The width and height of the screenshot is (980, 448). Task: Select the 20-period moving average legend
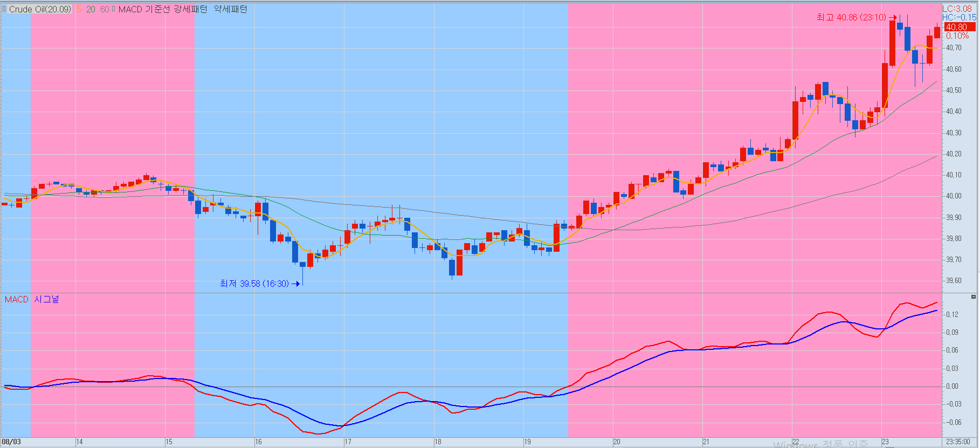pyautogui.click(x=91, y=9)
